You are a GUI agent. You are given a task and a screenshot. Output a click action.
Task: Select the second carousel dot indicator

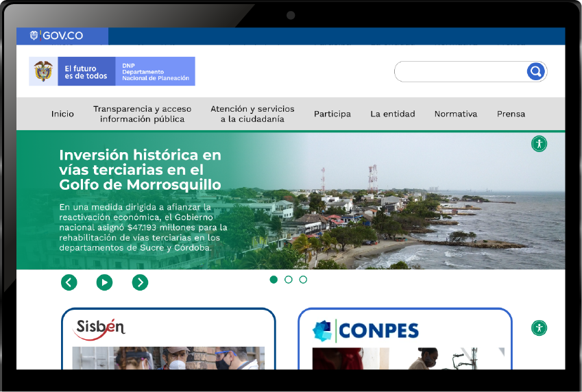point(289,280)
